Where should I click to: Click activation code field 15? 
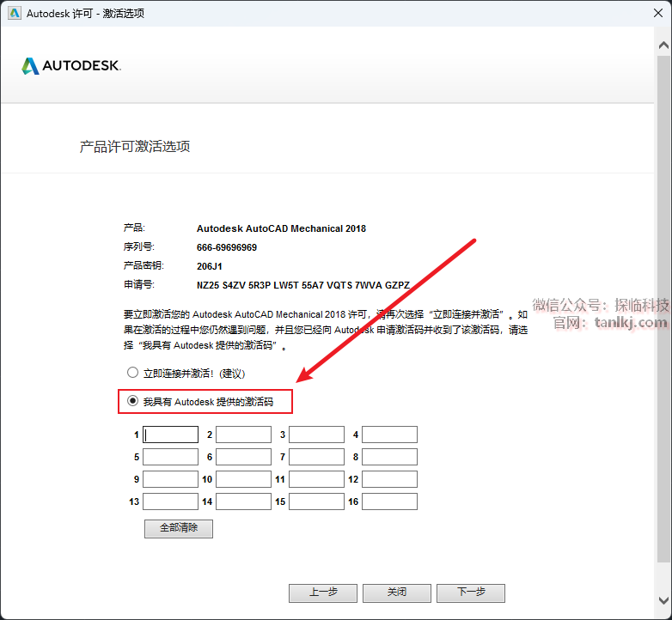(317, 501)
